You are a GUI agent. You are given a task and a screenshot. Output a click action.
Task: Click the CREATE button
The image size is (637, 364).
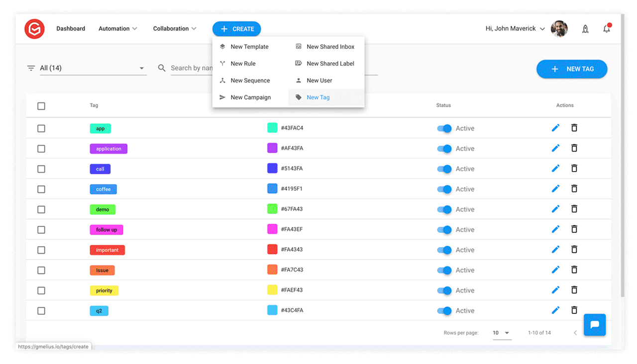click(x=236, y=29)
